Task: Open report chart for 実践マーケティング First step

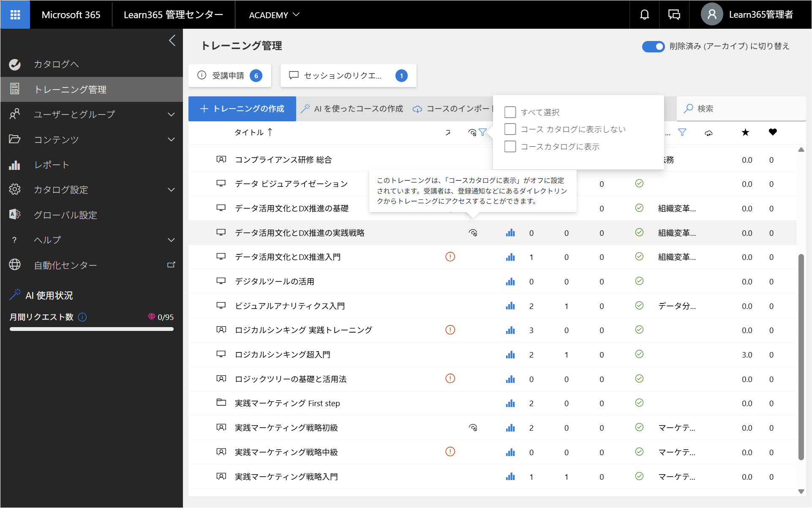Action: pyautogui.click(x=510, y=403)
